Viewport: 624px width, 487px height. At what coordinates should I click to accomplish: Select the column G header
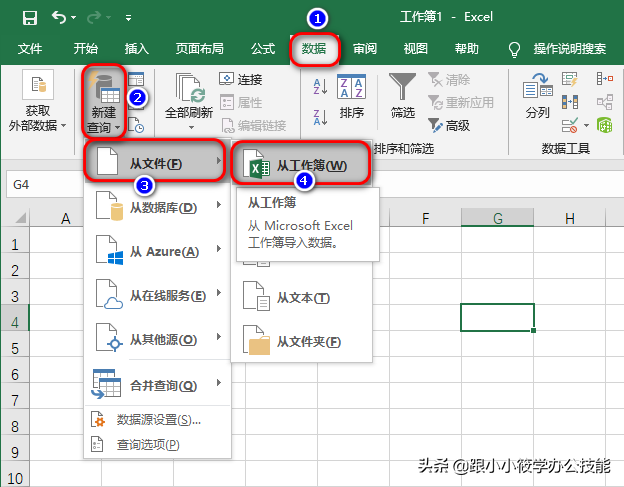coord(497,218)
